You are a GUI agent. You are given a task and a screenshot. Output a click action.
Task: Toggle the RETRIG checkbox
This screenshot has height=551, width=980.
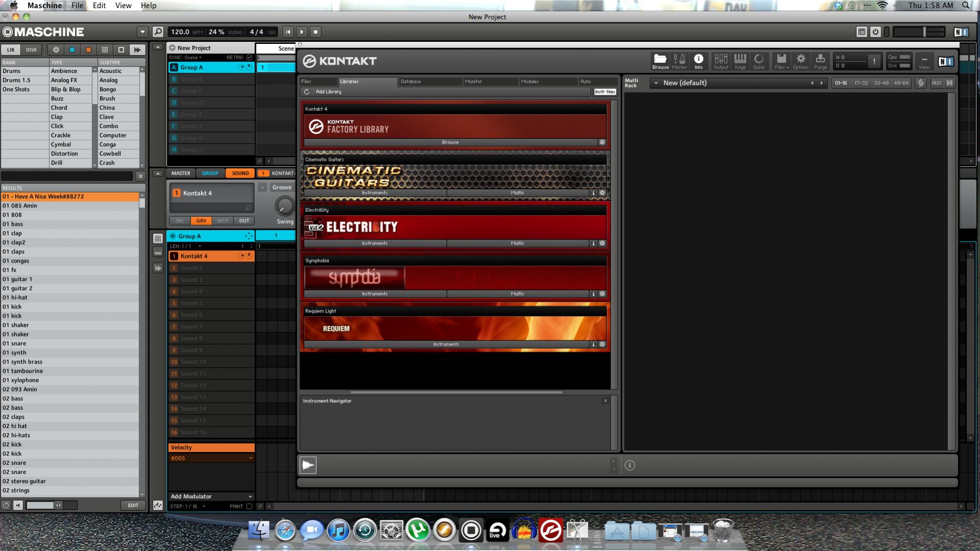(x=249, y=58)
